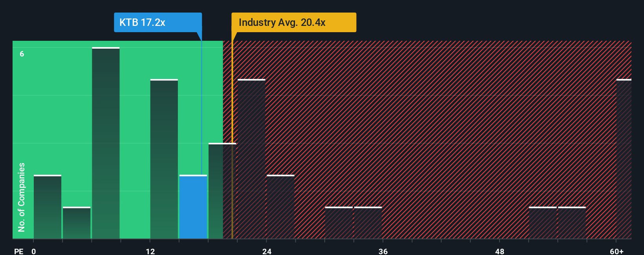The height and width of the screenshot is (255, 644).
Task: Select the green bar starting at PE 12
Action: [x=164, y=159]
